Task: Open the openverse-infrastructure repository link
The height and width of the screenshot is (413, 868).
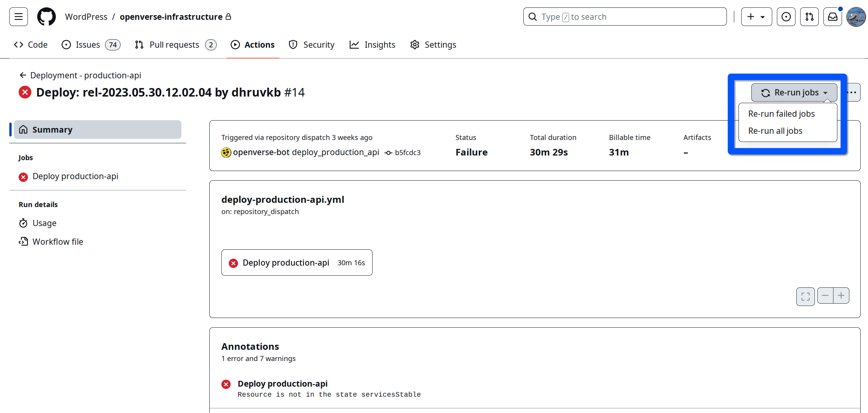Action: (171, 17)
